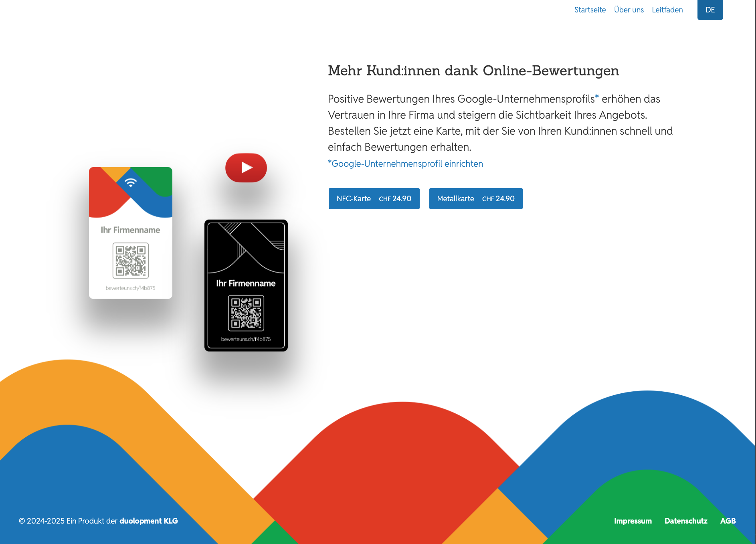Open the DE language selector
The height and width of the screenshot is (544, 756).
coord(710,10)
